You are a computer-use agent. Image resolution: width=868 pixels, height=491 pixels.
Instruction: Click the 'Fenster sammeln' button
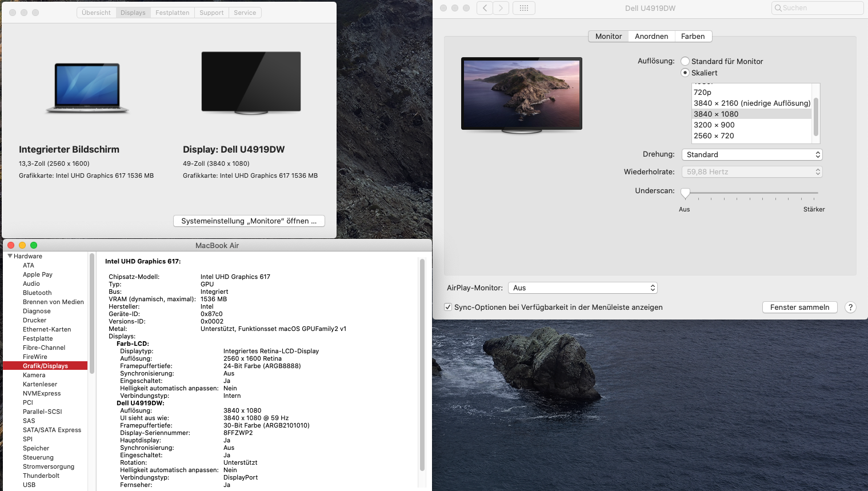(800, 308)
